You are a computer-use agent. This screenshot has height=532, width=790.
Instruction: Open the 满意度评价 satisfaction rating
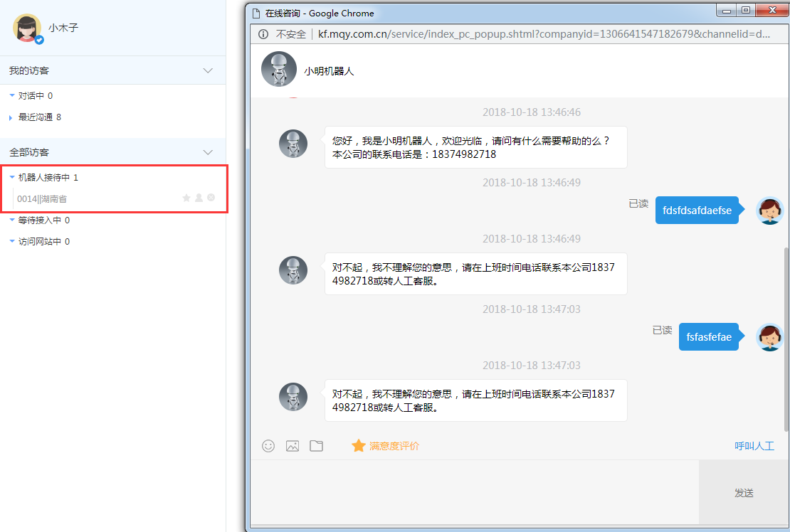pos(386,446)
